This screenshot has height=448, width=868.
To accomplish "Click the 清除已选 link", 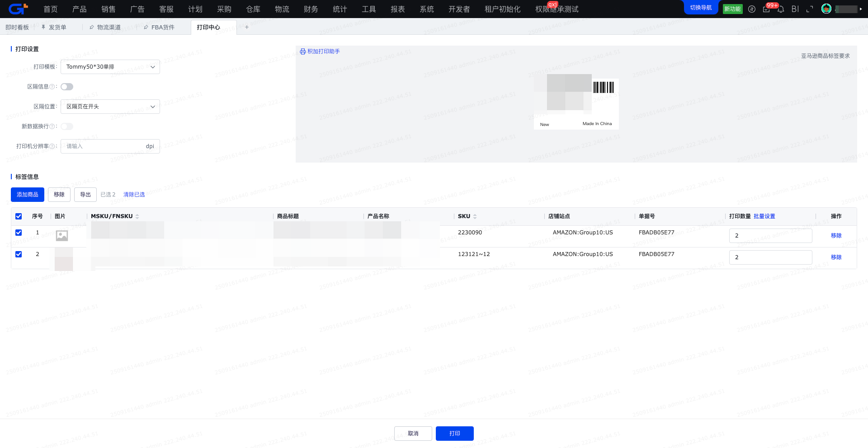I will point(134,195).
